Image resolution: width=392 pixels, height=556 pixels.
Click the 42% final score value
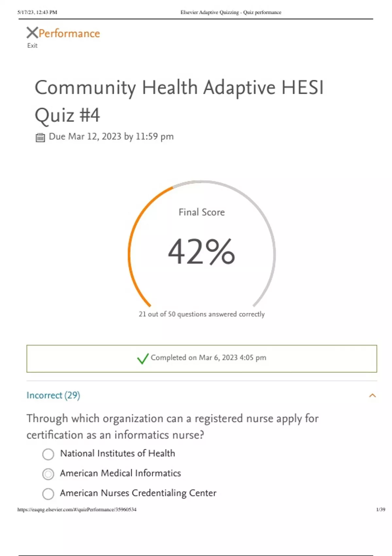click(201, 252)
